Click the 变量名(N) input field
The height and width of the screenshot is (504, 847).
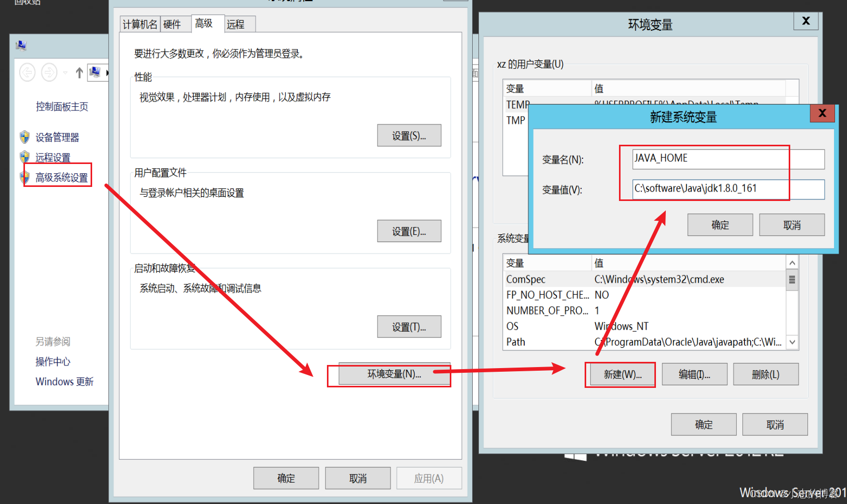(728, 159)
